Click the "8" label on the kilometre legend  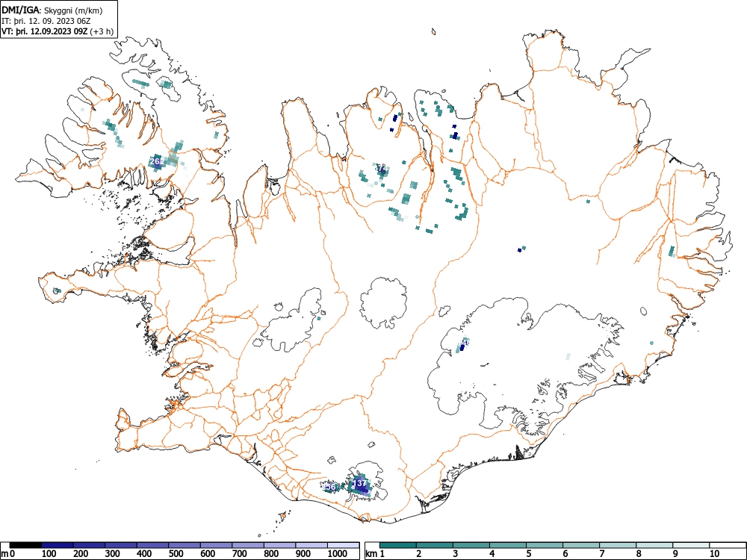tap(639, 554)
